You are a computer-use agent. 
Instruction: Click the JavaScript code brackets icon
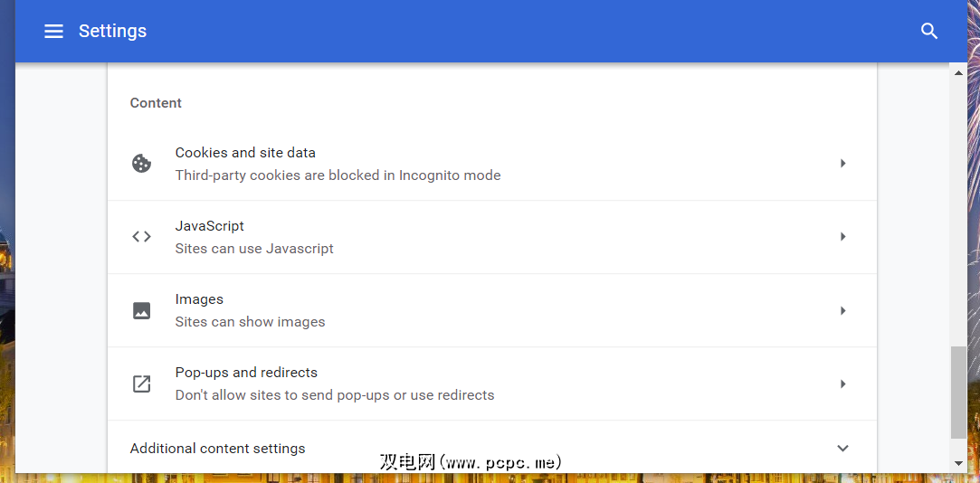(x=141, y=237)
